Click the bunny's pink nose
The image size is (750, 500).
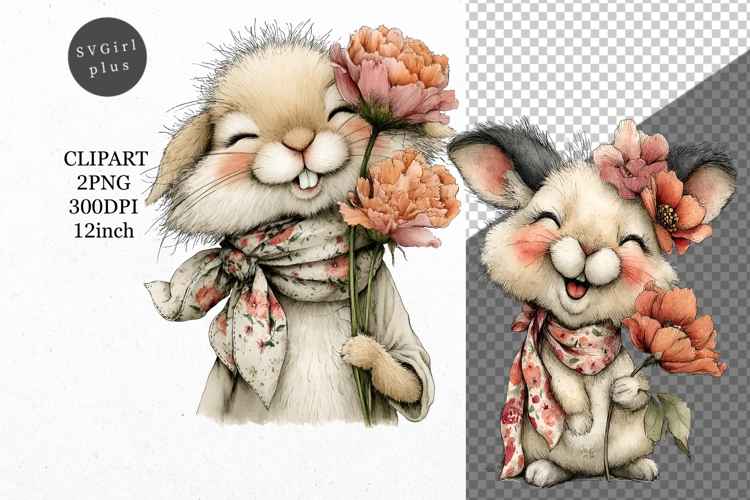coord(297,141)
